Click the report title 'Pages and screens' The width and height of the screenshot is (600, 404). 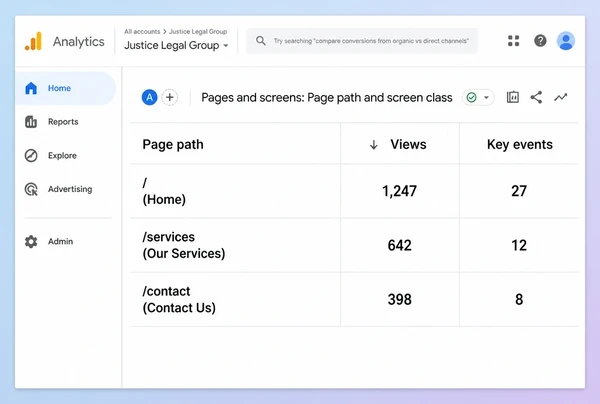pos(327,98)
